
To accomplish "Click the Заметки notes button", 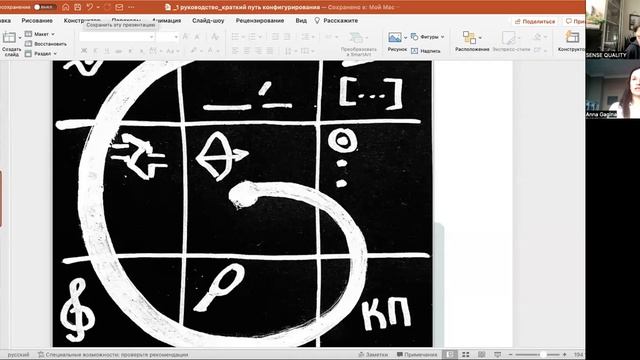I will pyautogui.click(x=373, y=355).
